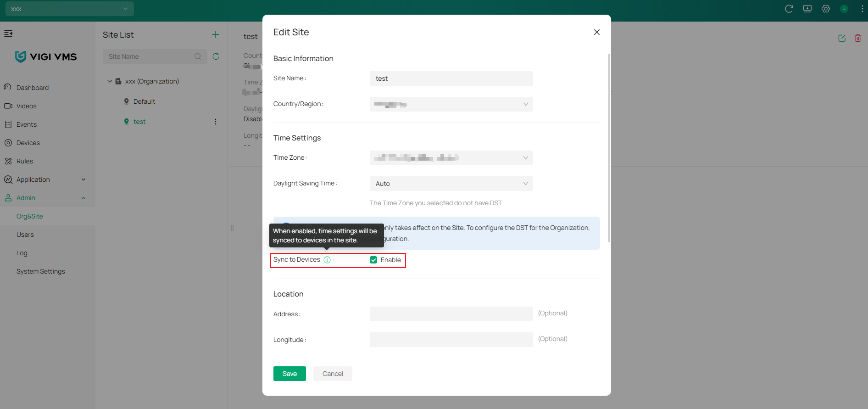Open the download client icon in top bar
The height and width of the screenshot is (409, 868).
click(x=807, y=9)
